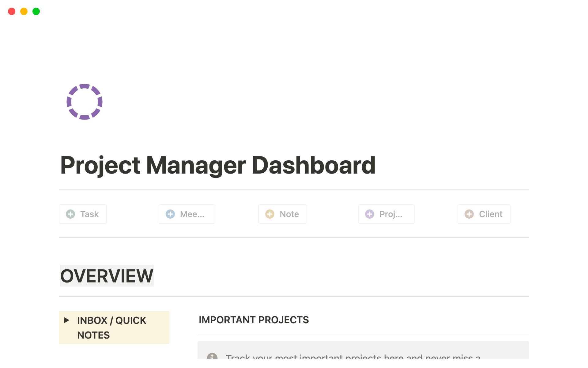Close the window with the red button
The height and width of the screenshot is (368, 588).
click(12, 11)
